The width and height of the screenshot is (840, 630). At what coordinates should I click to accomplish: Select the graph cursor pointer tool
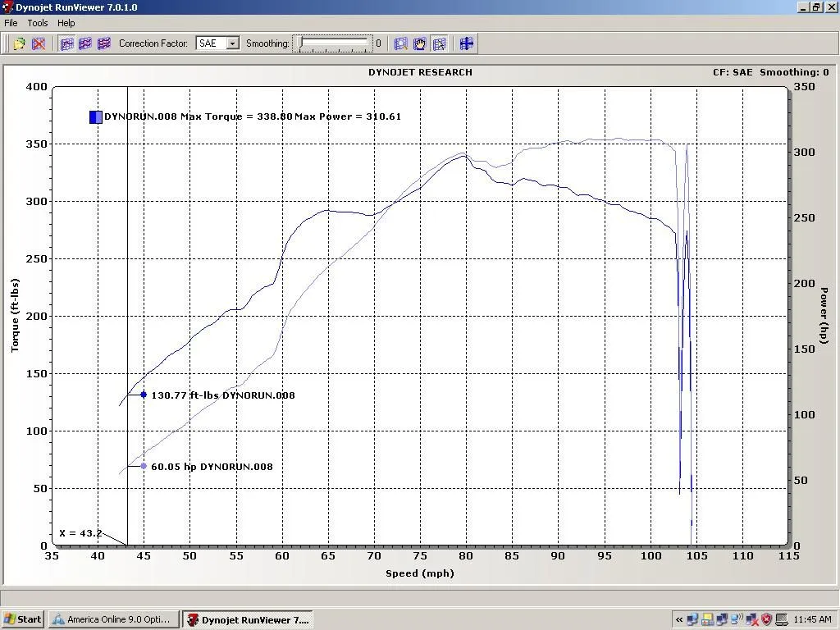439,43
